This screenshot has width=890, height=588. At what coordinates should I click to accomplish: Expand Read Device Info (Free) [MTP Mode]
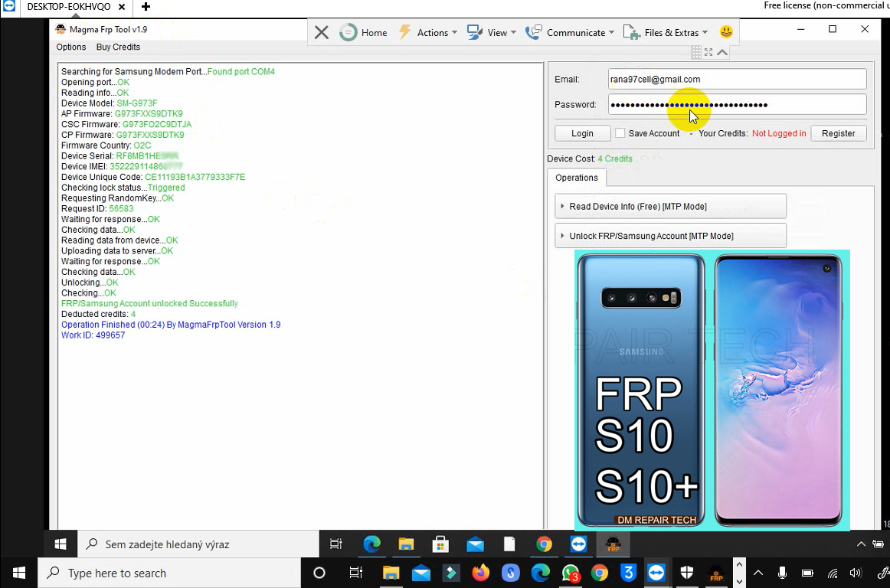click(x=670, y=207)
